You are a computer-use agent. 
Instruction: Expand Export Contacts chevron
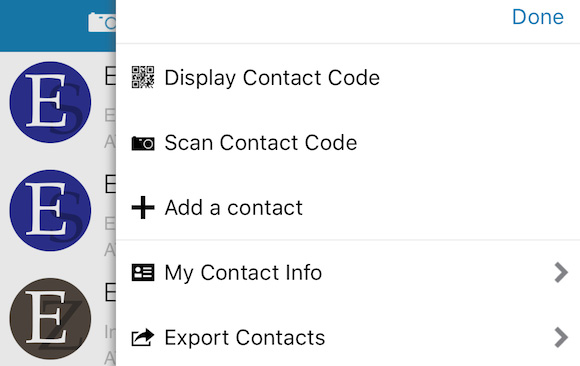[561, 338]
